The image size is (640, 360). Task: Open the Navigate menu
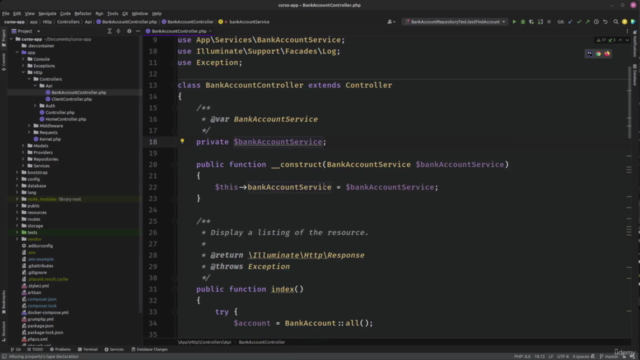pos(47,13)
